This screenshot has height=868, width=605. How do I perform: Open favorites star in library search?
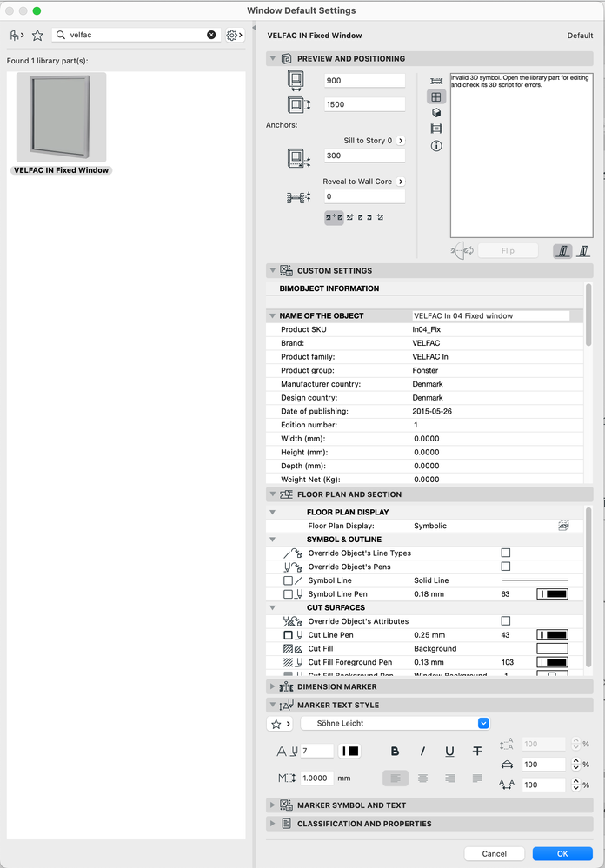37,36
